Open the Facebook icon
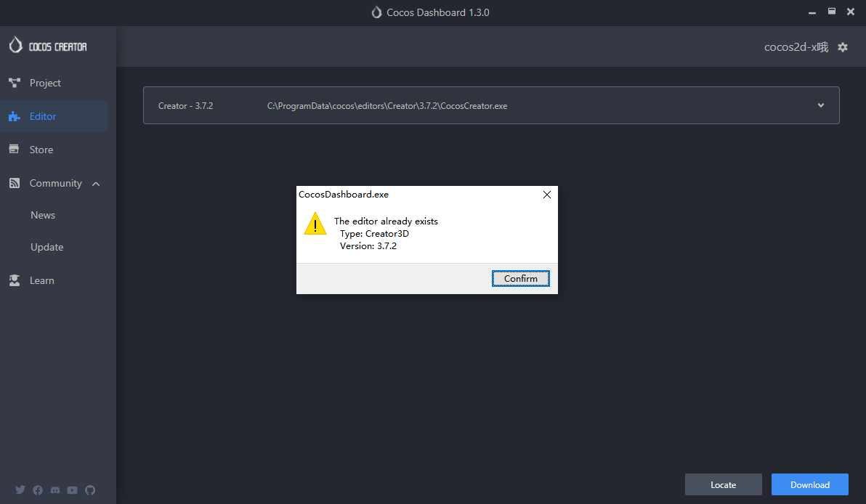The width and height of the screenshot is (866, 504). click(x=37, y=490)
